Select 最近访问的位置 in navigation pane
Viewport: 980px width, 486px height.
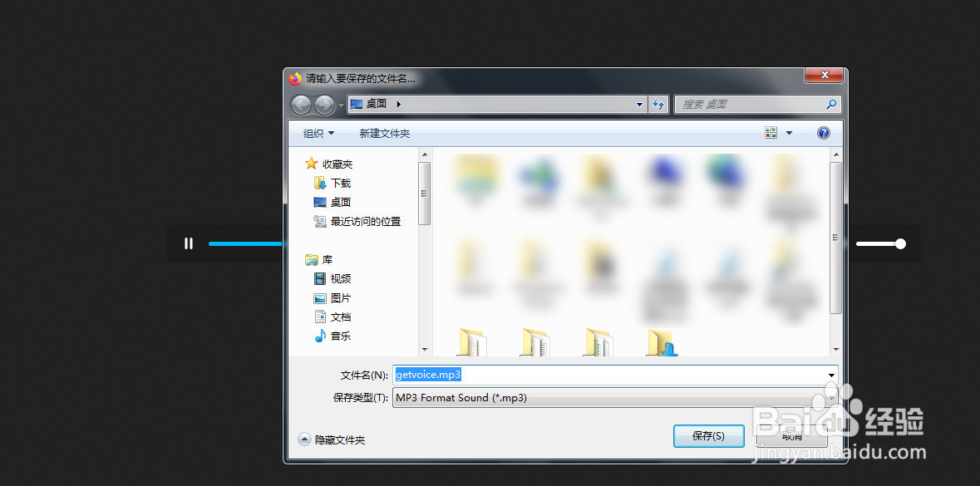[x=366, y=221]
